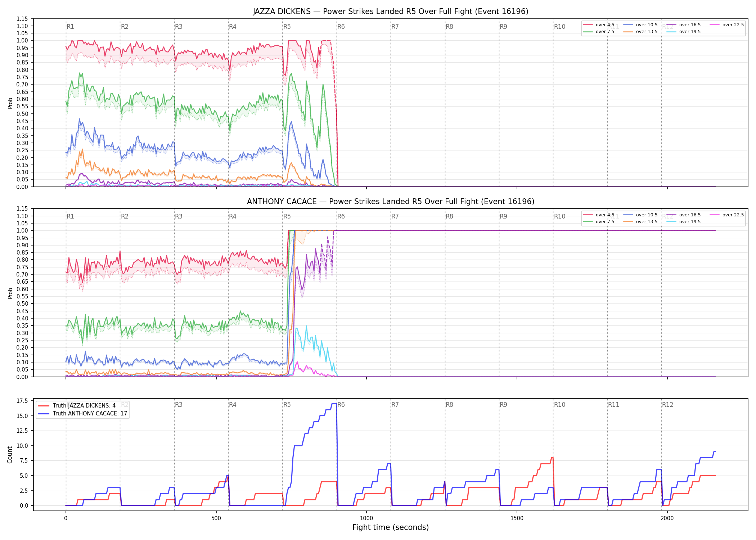The height and width of the screenshot is (540, 756).
Task: Click 'over 13.5' legend entry in Cacace chart
Action: 640,222
